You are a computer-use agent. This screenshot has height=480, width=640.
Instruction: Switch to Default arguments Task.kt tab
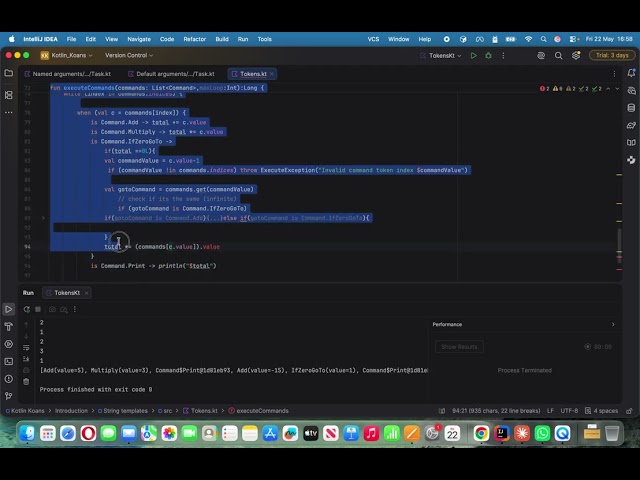171,74
